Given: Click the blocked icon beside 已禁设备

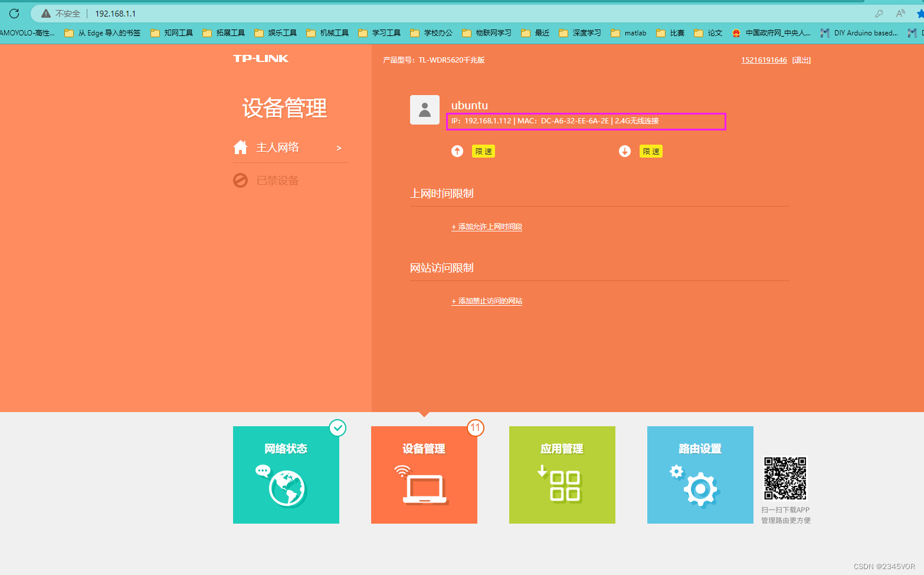Looking at the screenshot, I should (240, 180).
